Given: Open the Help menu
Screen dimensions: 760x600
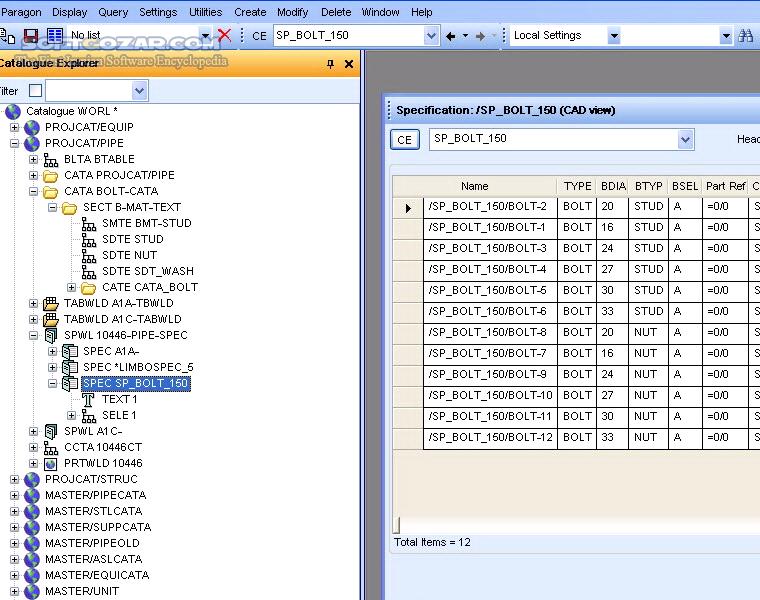Looking at the screenshot, I should click(422, 12).
